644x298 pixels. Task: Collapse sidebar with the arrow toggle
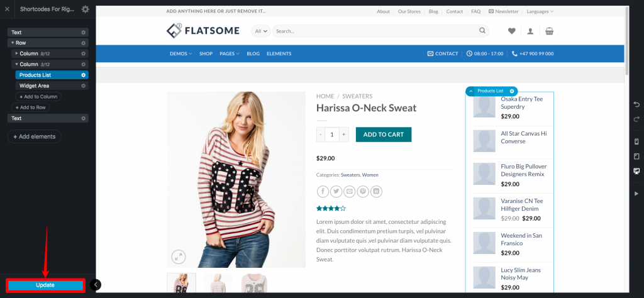click(96, 284)
